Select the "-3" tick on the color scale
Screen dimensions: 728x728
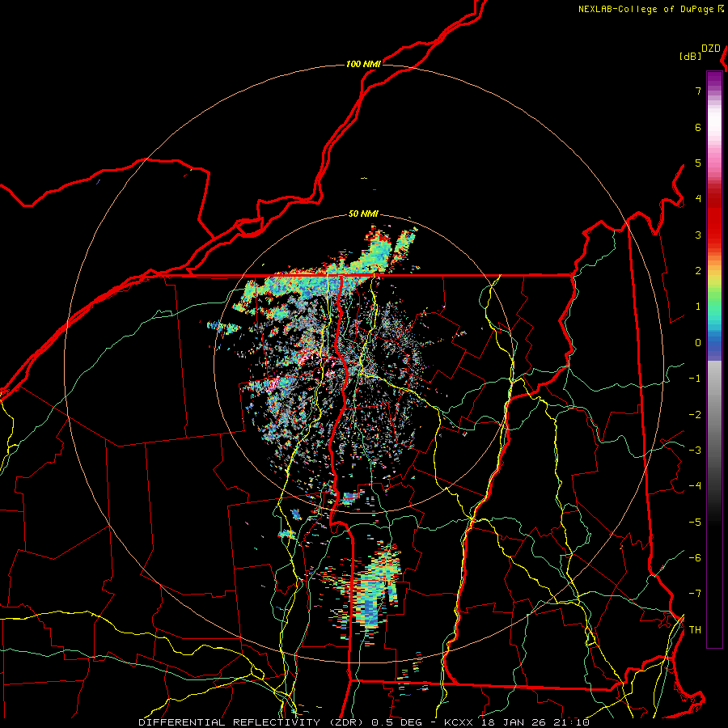click(x=695, y=451)
